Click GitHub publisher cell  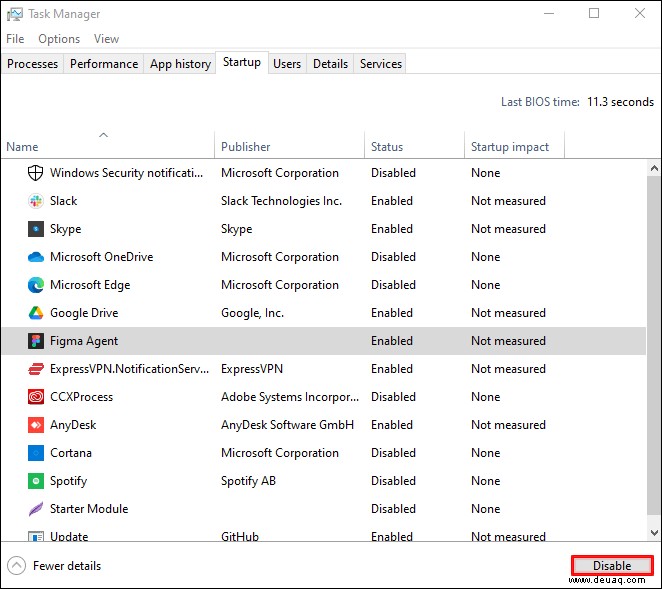tap(240, 537)
